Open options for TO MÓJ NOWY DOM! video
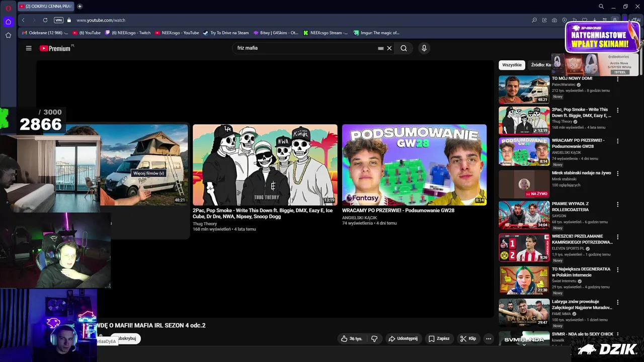This screenshot has height=362, width=644. [618, 79]
